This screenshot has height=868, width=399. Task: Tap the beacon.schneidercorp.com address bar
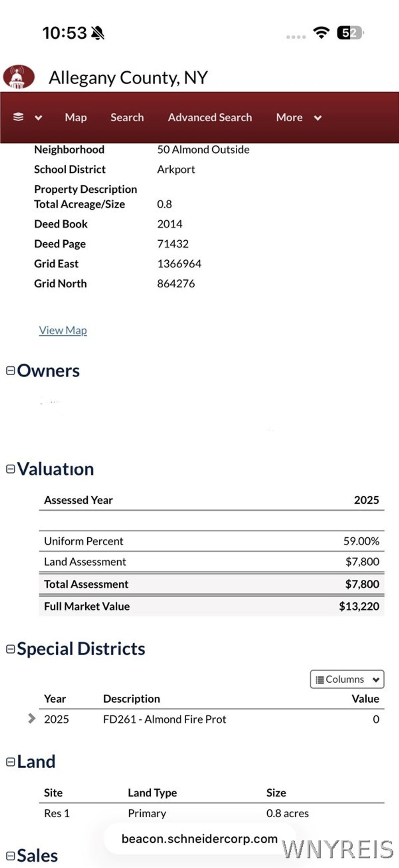click(x=199, y=839)
